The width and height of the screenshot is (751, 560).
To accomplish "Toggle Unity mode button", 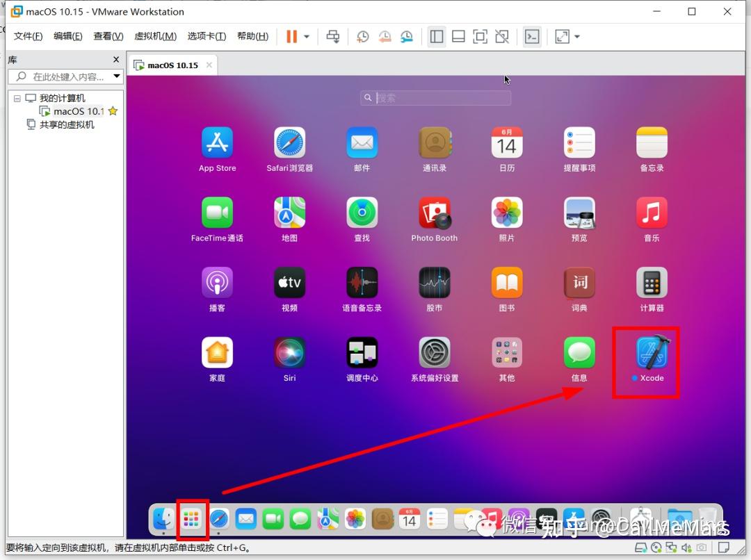I will pos(502,36).
